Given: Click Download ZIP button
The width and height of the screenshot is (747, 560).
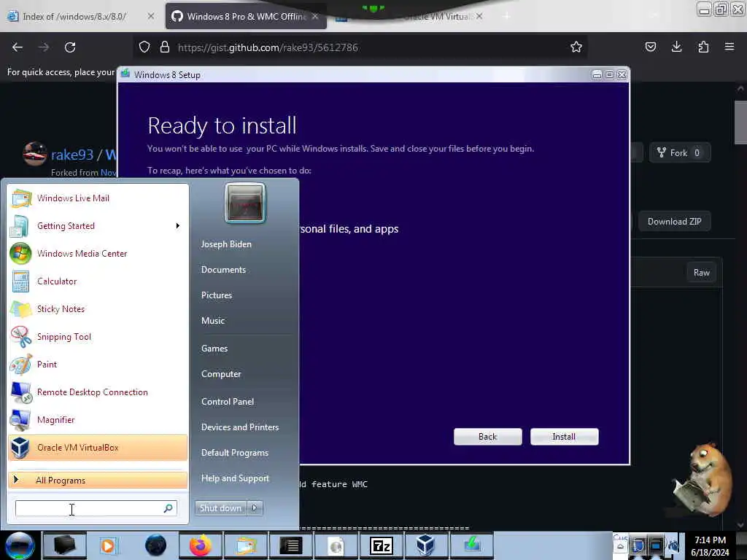Looking at the screenshot, I should (x=674, y=222).
